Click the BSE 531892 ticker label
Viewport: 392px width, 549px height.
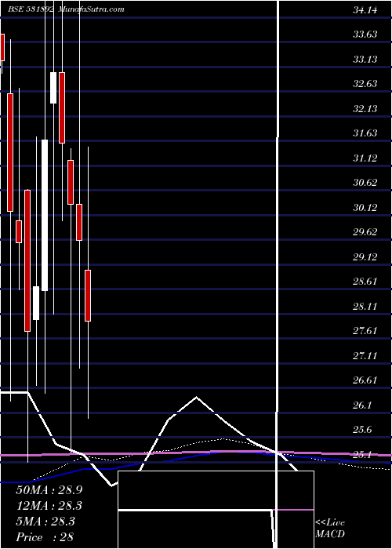(31, 9)
